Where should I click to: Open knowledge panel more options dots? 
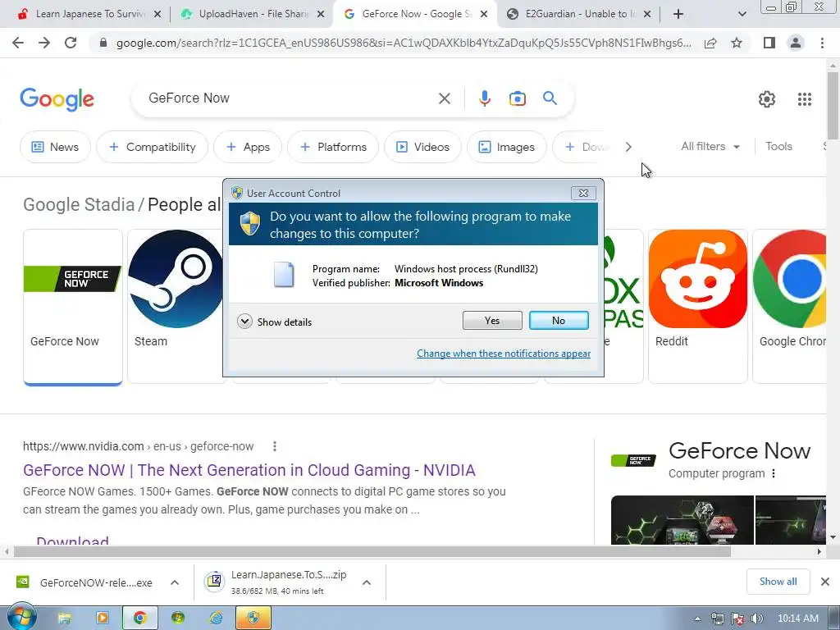coord(773,473)
